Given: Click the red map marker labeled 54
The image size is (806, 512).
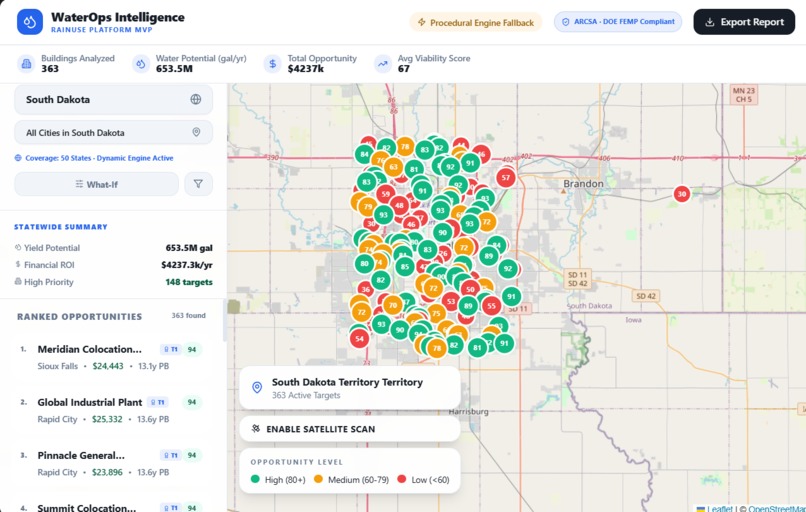Looking at the screenshot, I should [x=359, y=338].
